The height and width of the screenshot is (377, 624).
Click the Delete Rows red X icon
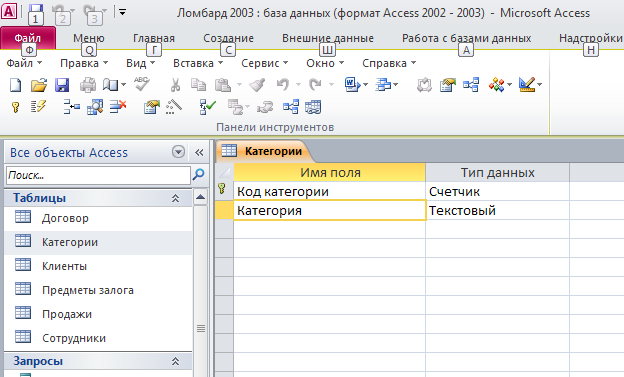pos(118,107)
